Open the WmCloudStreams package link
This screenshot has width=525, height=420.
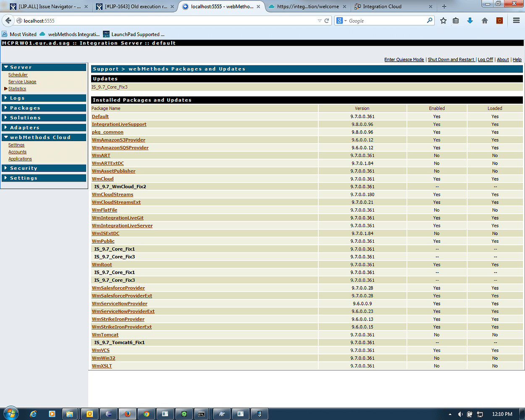click(x=113, y=194)
